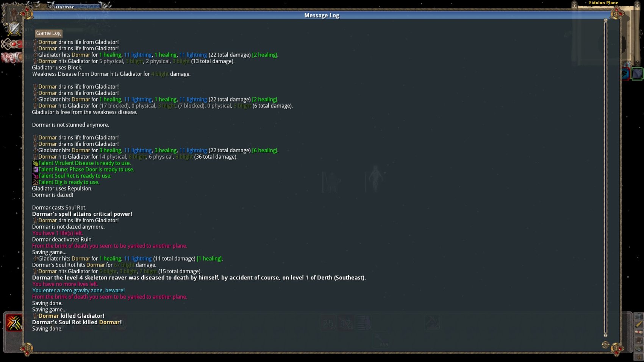Click the Eidolon Plane zone name
The height and width of the screenshot is (362, 644).
click(603, 3)
